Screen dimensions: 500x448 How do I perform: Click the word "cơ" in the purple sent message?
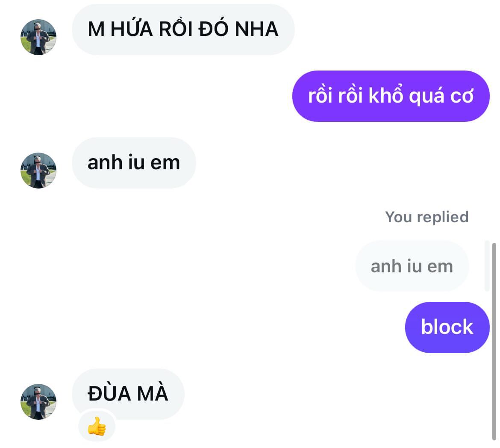coord(462,96)
